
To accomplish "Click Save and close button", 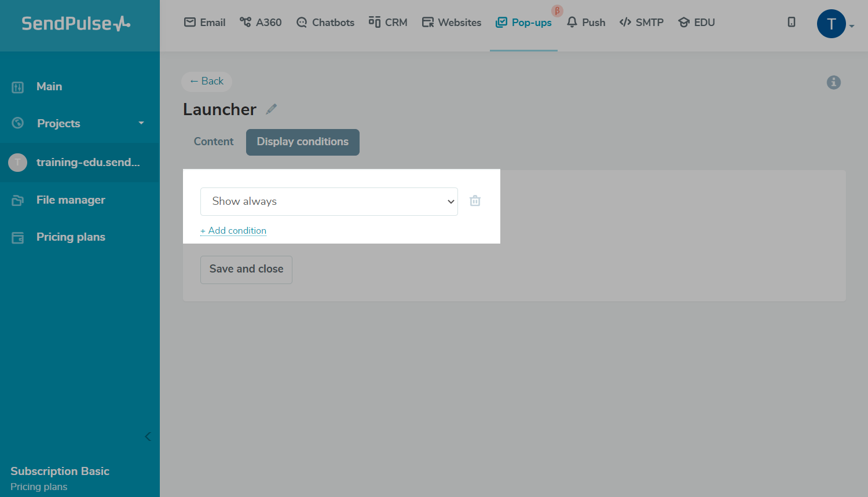I will pos(246,269).
